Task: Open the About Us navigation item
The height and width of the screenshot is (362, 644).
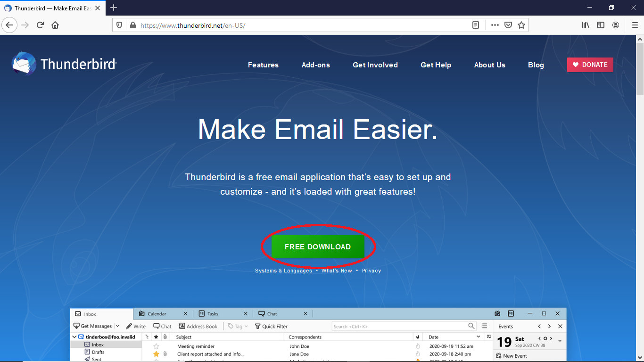Action: click(x=490, y=65)
